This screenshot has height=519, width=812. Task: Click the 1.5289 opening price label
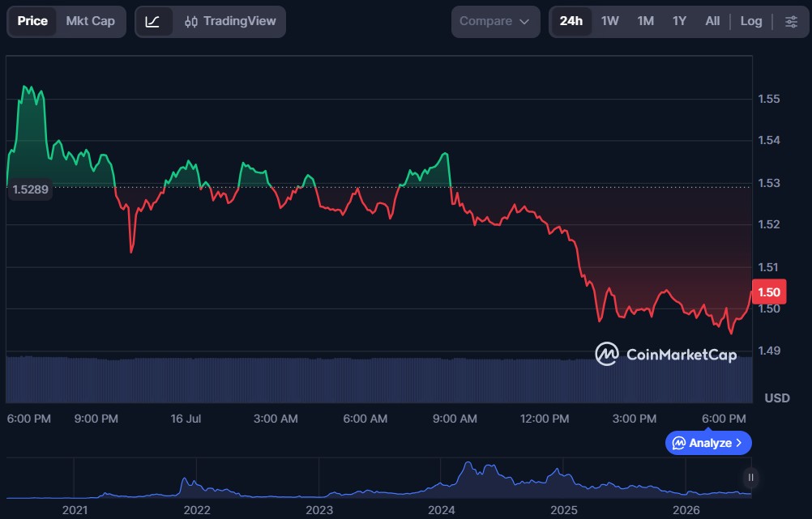pos(30,189)
